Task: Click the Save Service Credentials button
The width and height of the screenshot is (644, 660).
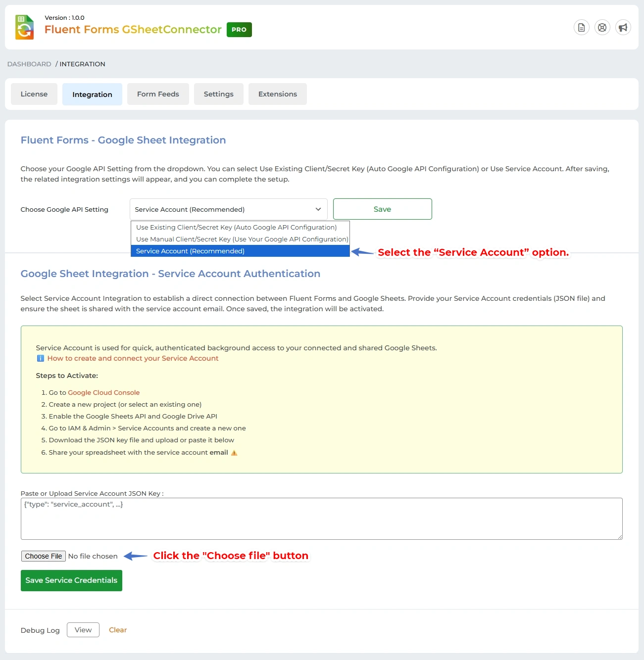Action: point(71,580)
